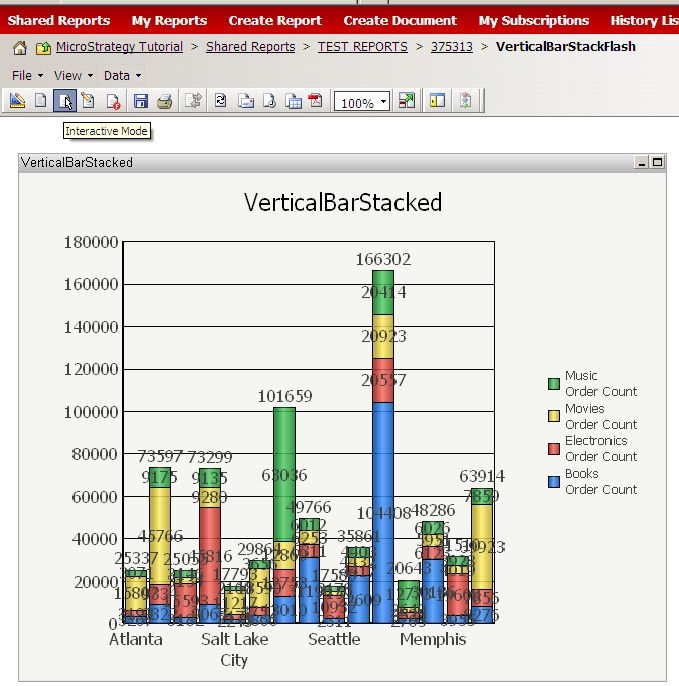Maximize the VerticalBarStacked panel
Screen dimensions: 679x686
click(x=657, y=163)
